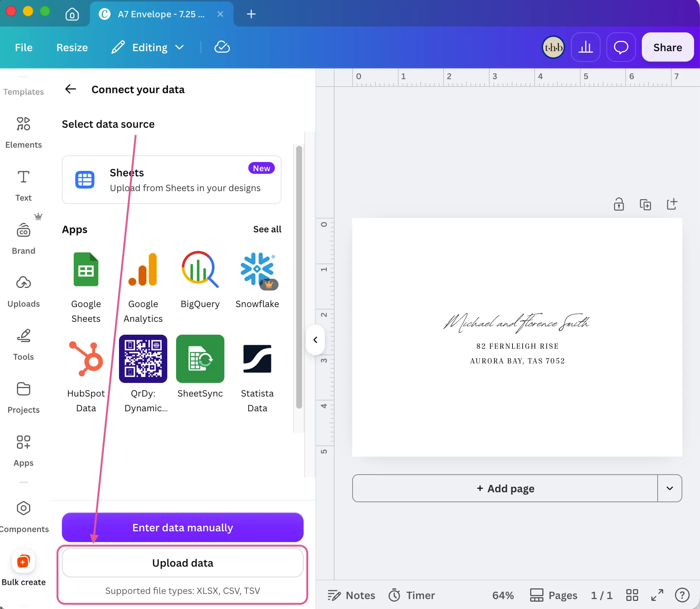The image size is (700, 609).
Task: Select the QrDy Dynamic app
Action: [143, 374]
